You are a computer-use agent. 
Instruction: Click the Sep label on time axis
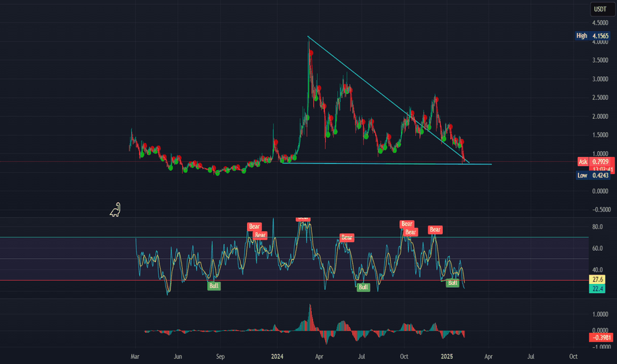pyautogui.click(x=220, y=357)
